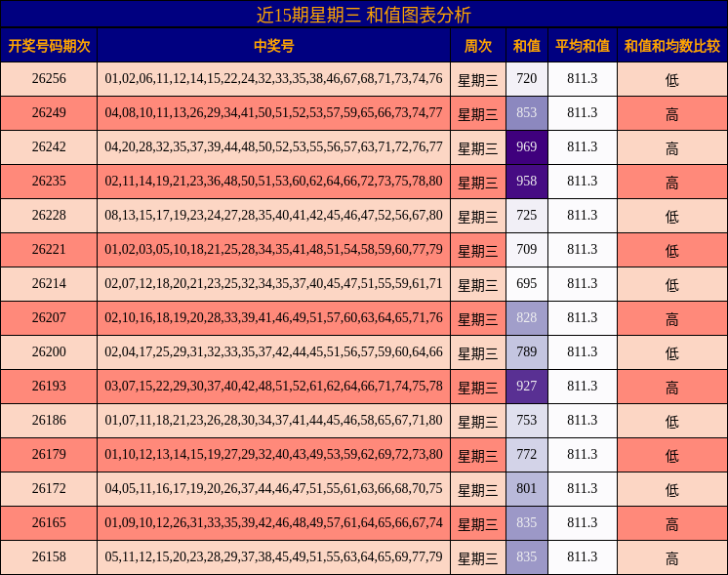Select issue number 26221
Viewport: 728px width, 575px height.
click(49, 249)
